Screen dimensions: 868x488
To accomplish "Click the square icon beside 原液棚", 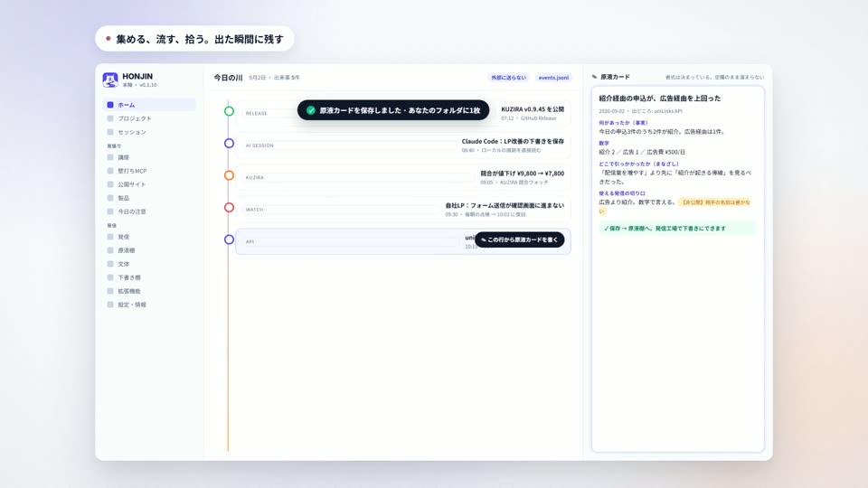I will [110, 250].
